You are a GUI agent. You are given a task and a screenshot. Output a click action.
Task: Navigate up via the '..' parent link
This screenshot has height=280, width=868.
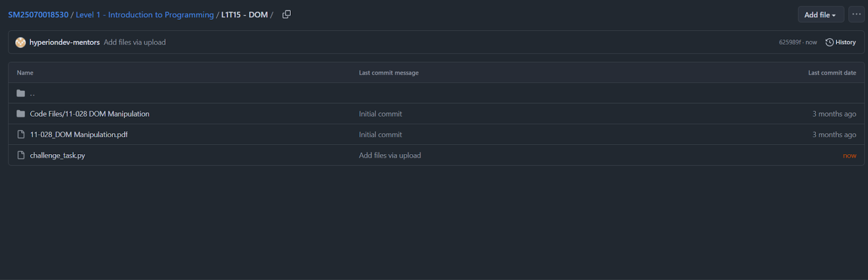click(x=33, y=94)
